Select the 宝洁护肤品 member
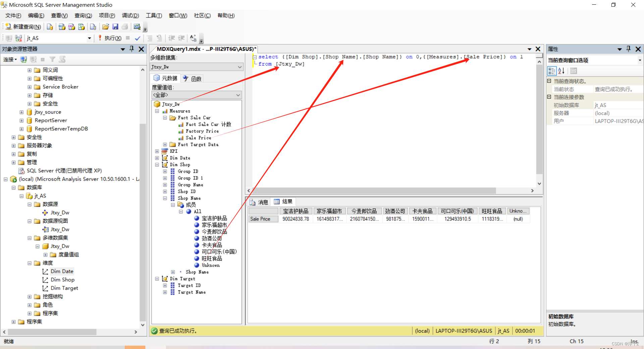Image resolution: width=644 pixels, height=349 pixels. click(x=214, y=218)
